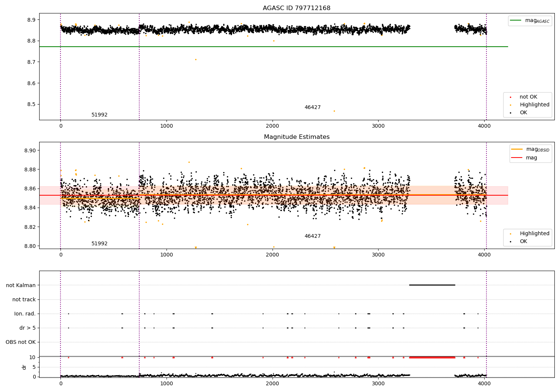This screenshot has width=560, height=392.
Task: Click the 4000 x-tick under the bottom plot
Action: pos(484,383)
